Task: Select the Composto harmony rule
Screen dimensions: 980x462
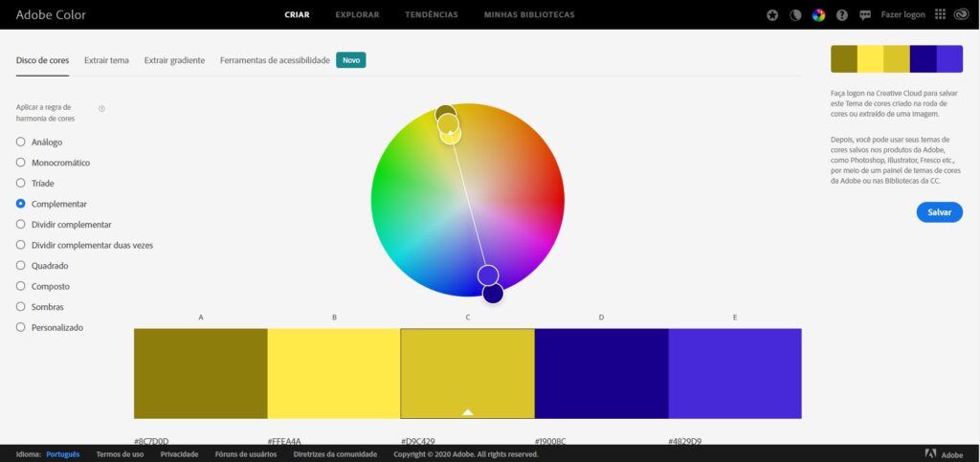Action: [42, 287]
